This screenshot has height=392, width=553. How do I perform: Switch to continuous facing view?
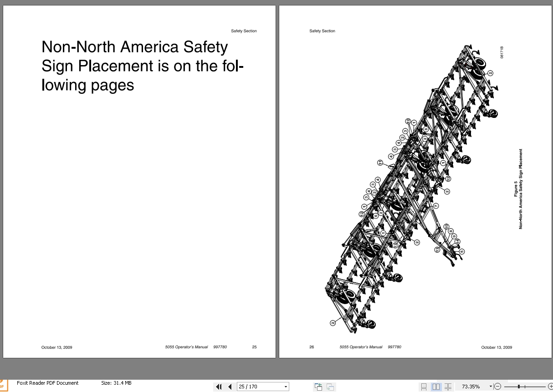(448, 387)
